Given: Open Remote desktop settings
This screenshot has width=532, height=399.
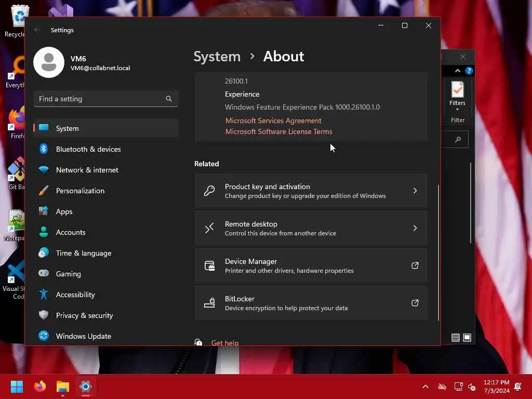Looking at the screenshot, I should point(311,228).
